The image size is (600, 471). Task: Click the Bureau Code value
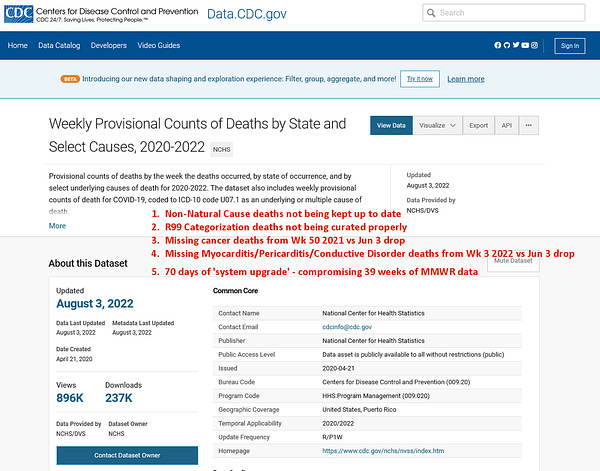point(396,382)
